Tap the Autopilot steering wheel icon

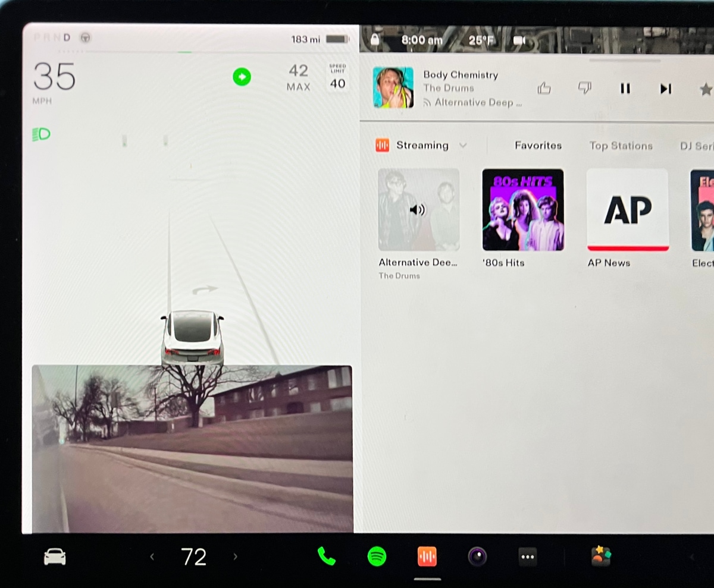pyautogui.click(x=85, y=37)
